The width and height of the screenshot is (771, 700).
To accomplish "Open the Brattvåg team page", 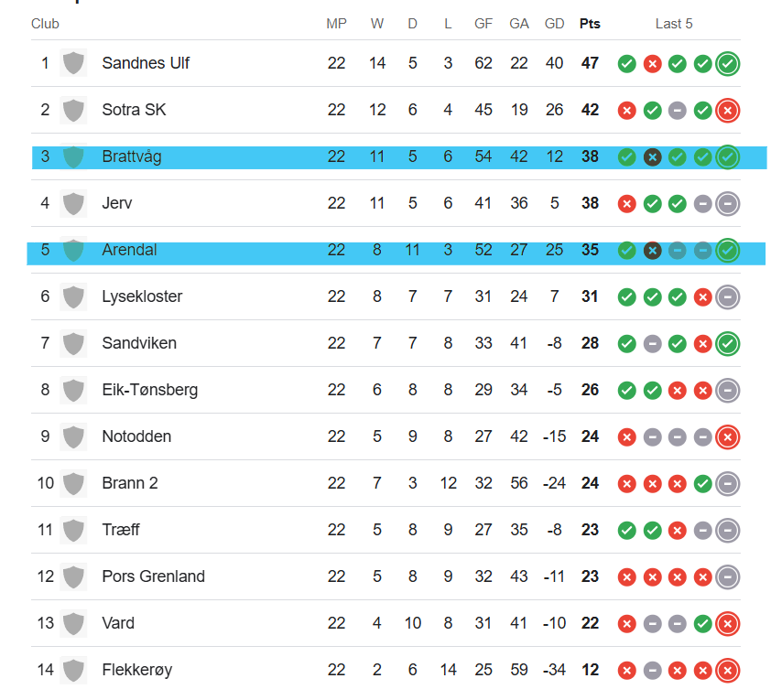I will pos(131,156).
